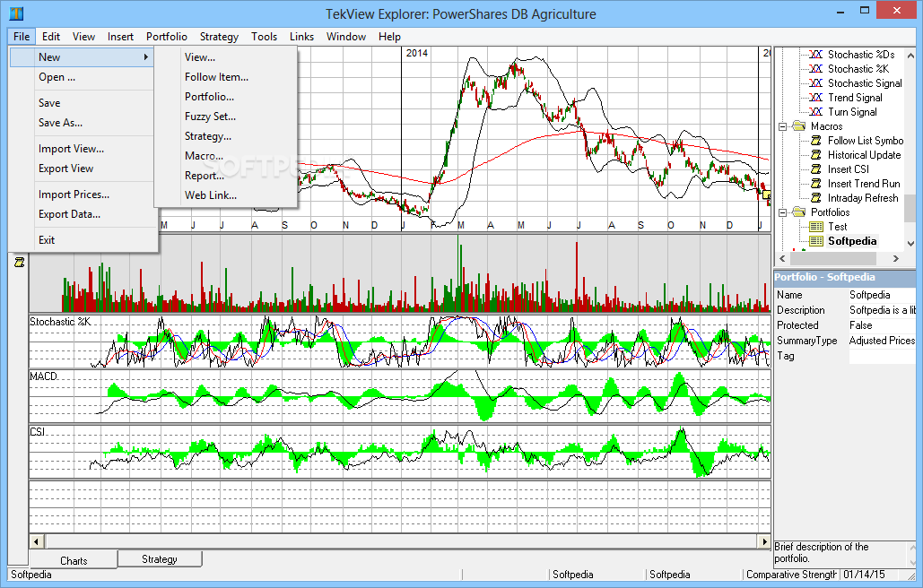Click the Description property value field
Image resolution: width=923 pixels, height=588 pixels.
(x=883, y=310)
